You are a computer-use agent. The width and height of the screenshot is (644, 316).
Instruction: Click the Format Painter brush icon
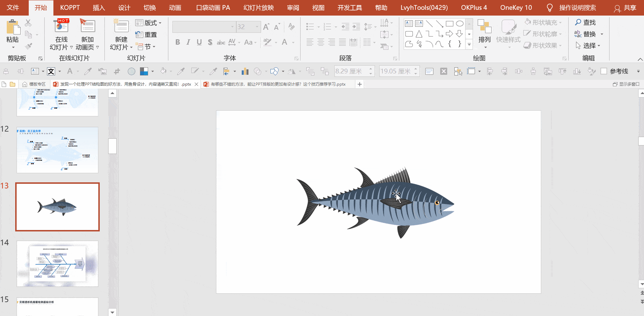(x=28, y=46)
